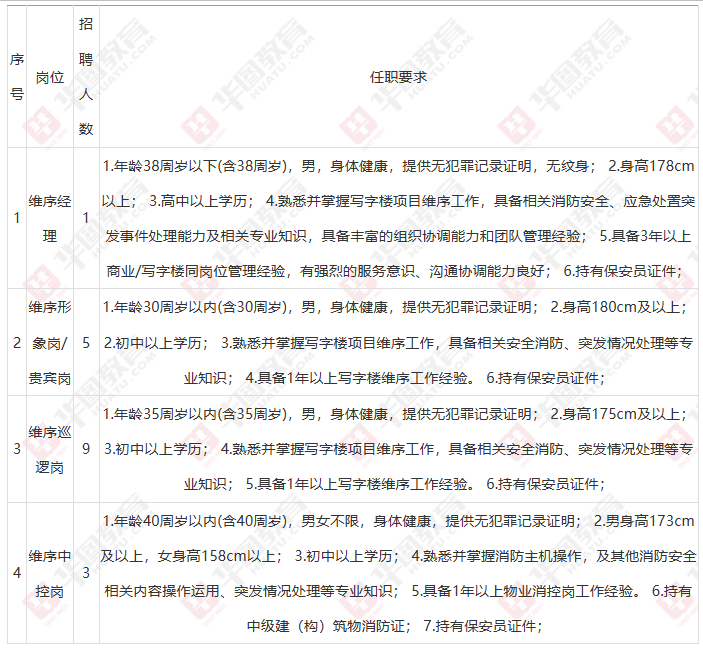Click serial number 2 in 维序形象岗 row
This screenshot has height=648, width=703.
tap(17, 343)
